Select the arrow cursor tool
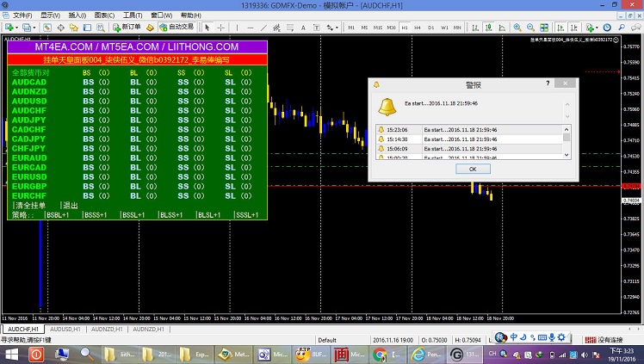This screenshot has width=644, height=364. 207,27
